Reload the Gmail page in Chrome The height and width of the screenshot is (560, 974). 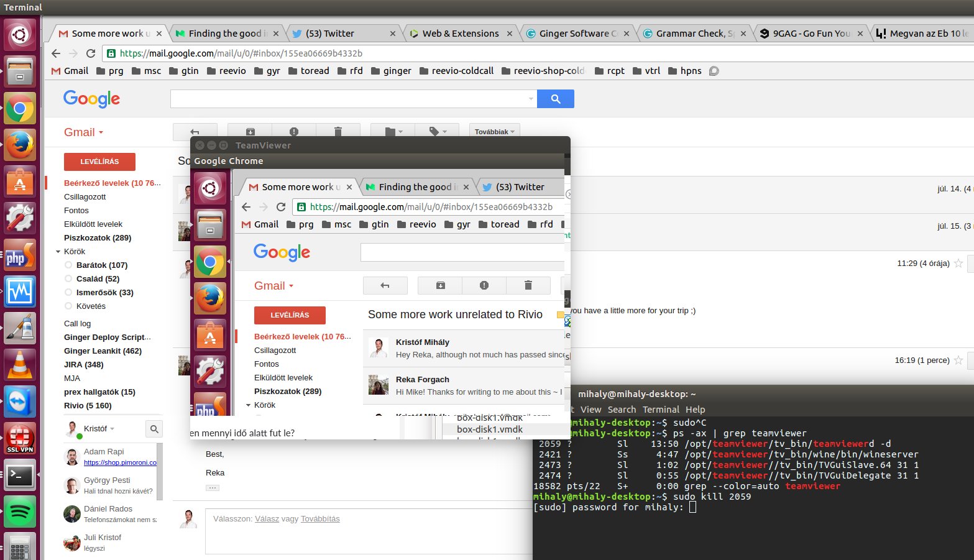91,53
